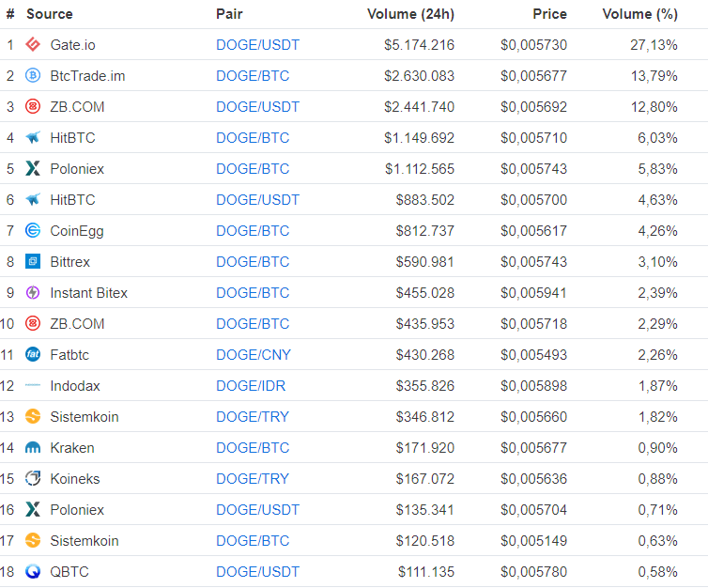
Task: Open Sistemkoin DOGE/TRY pair link
Action: (x=253, y=417)
